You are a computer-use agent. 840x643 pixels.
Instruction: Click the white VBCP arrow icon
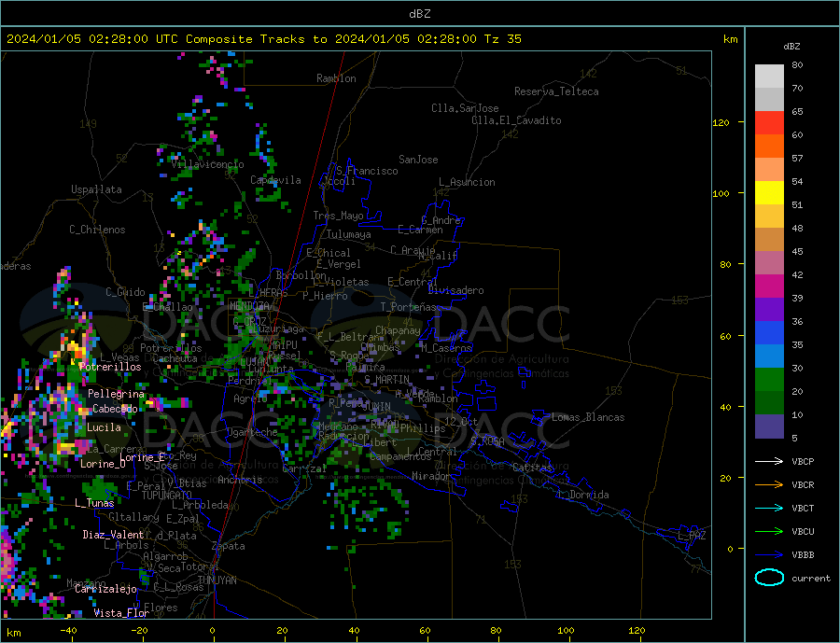pyautogui.click(x=769, y=461)
